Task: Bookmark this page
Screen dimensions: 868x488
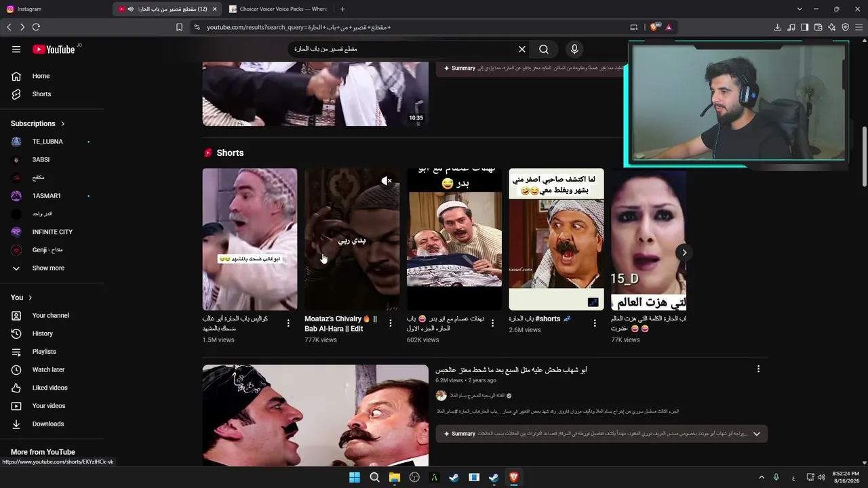Action: click(179, 27)
